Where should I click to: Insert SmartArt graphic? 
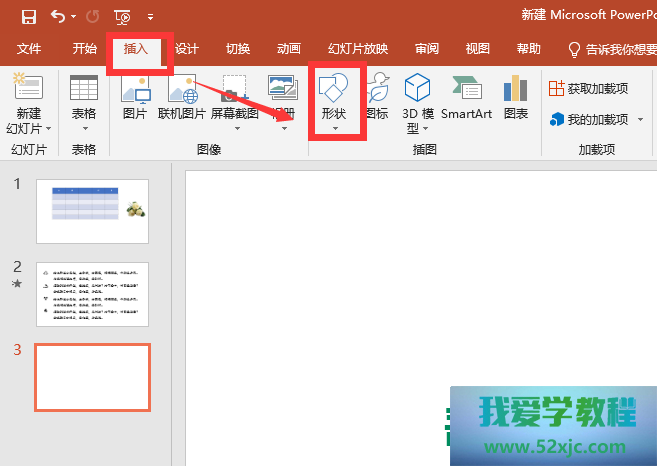pyautogui.click(x=467, y=98)
